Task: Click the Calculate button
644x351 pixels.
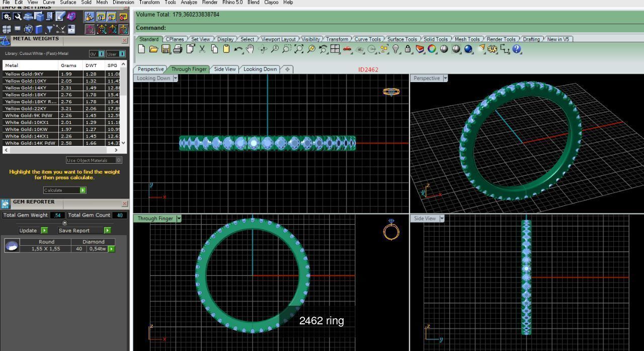Action: coord(64,190)
